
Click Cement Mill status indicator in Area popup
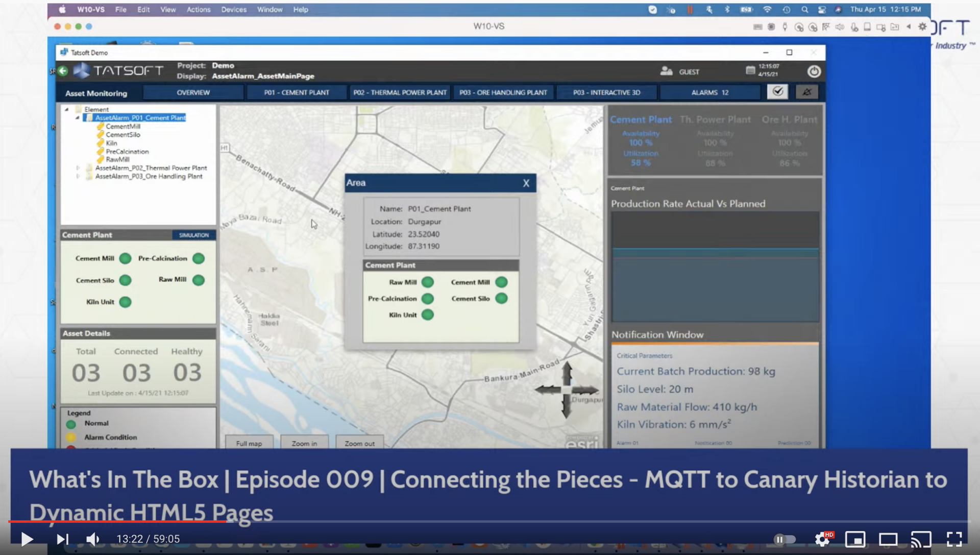pyautogui.click(x=501, y=282)
